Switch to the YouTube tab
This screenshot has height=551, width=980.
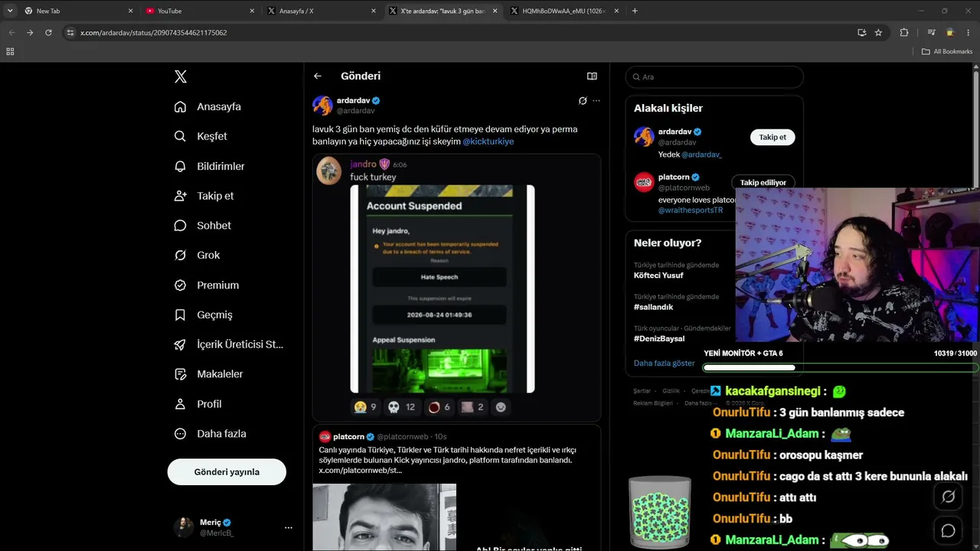pos(199,11)
